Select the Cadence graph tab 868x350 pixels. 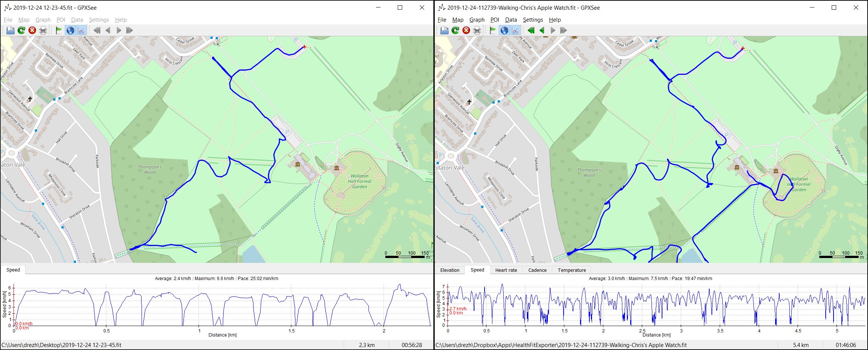pos(537,270)
